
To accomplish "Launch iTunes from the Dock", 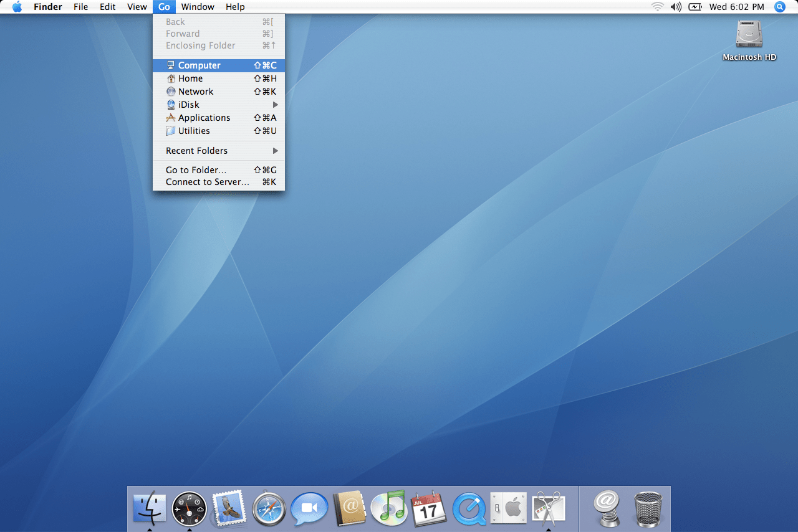I will (389, 508).
